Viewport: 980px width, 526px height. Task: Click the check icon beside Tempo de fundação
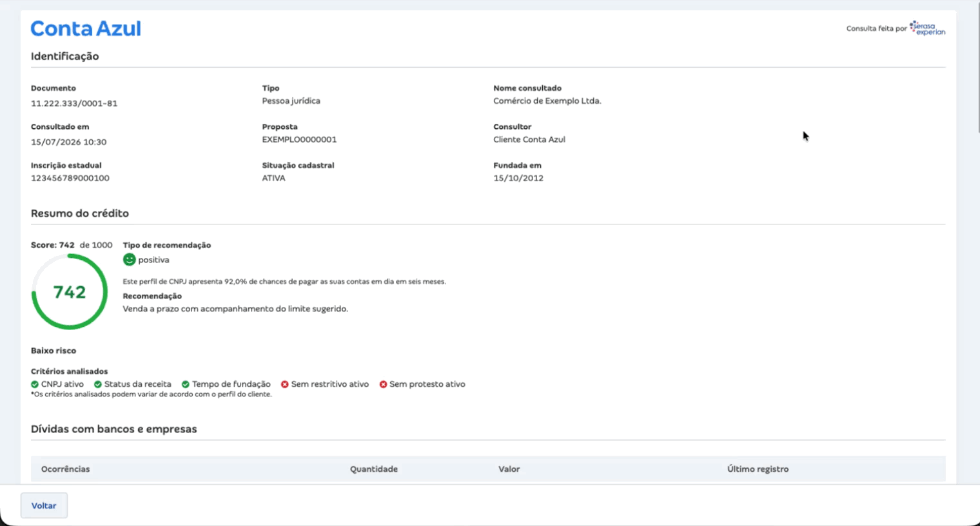coord(186,384)
